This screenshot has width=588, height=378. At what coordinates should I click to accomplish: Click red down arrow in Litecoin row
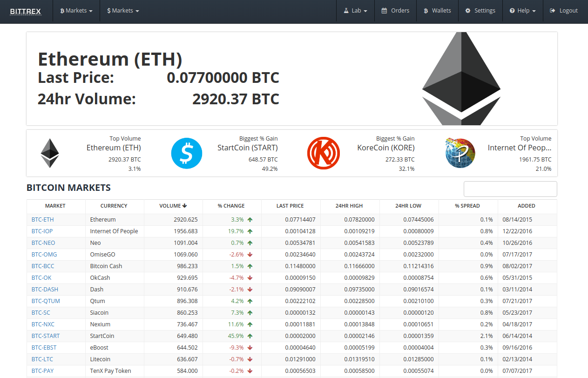coord(250,359)
